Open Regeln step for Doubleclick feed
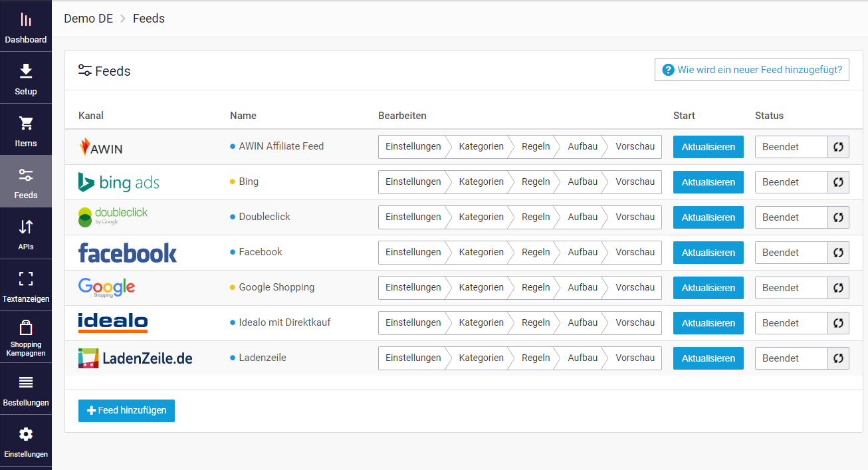Screen dimensions: 868x470 [x=536, y=217]
